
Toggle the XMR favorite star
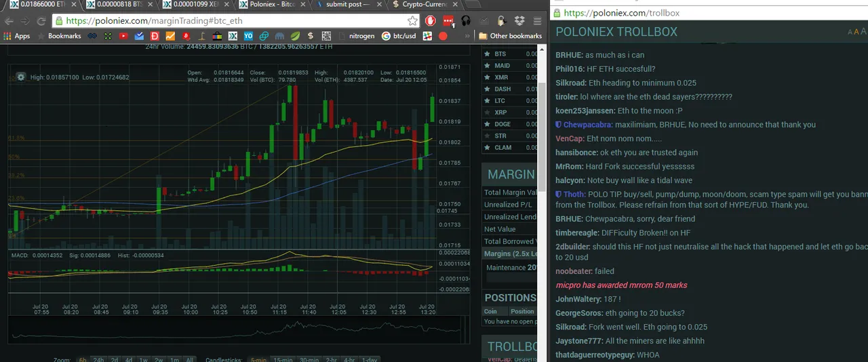[487, 77]
